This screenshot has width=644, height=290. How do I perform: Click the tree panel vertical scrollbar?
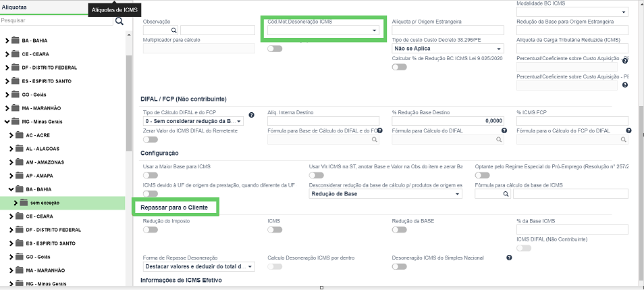click(x=129, y=103)
